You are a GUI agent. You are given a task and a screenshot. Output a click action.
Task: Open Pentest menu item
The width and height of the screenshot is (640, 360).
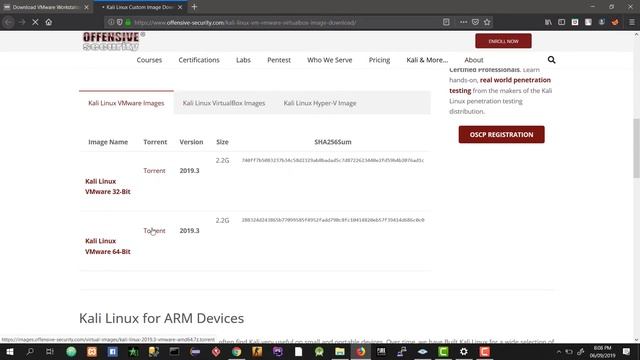tap(279, 60)
